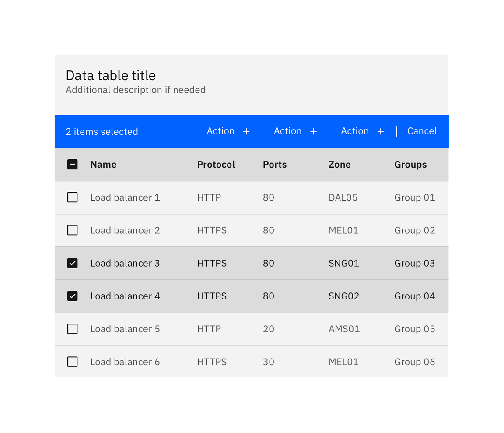Click the Name column header

pyautogui.click(x=103, y=165)
